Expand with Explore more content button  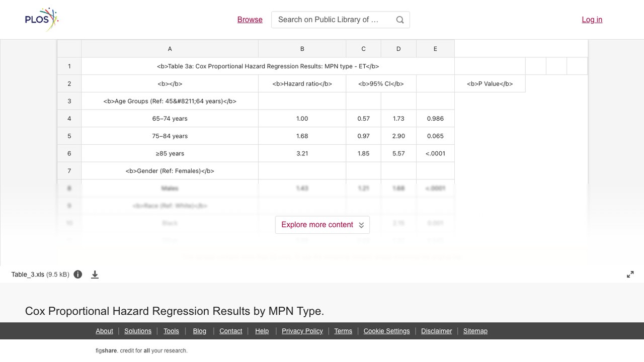[323, 225]
